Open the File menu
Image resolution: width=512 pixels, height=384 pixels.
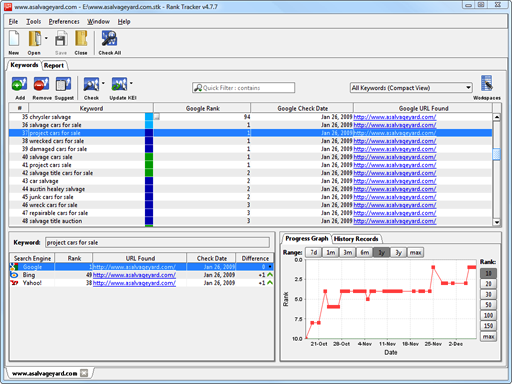click(x=13, y=22)
